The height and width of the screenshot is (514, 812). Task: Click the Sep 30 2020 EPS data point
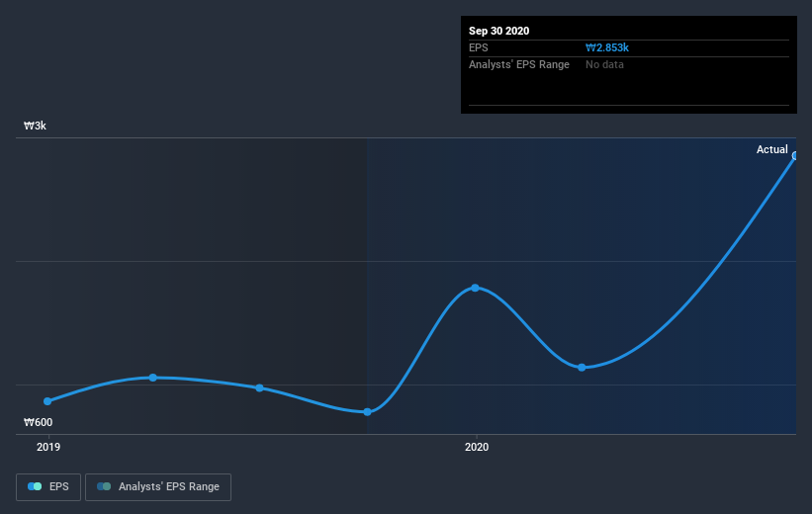coord(795,156)
